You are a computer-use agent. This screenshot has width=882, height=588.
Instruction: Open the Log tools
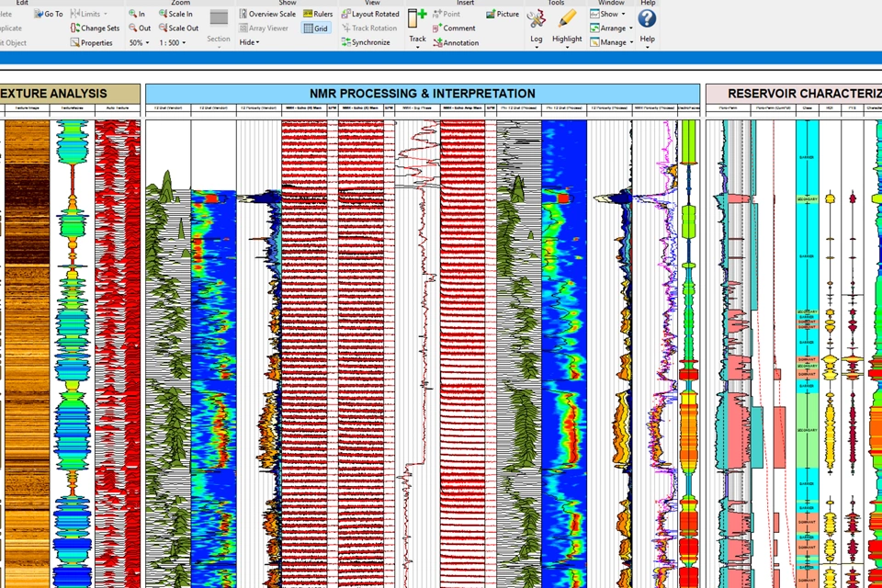536,26
